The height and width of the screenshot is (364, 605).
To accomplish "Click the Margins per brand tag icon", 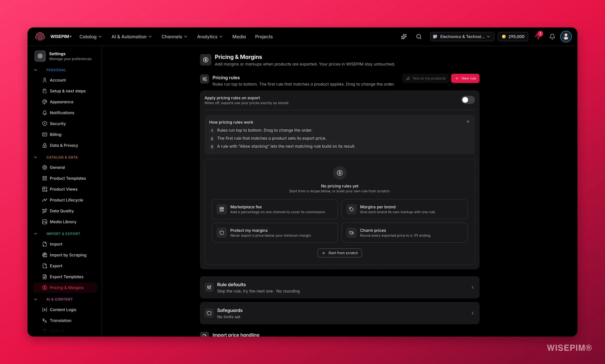I will [x=351, y=209].
